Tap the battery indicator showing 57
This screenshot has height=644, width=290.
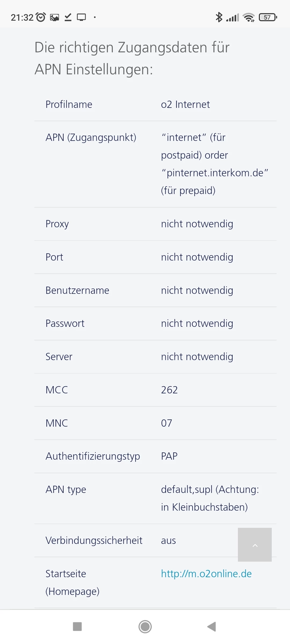pos(267,17)
